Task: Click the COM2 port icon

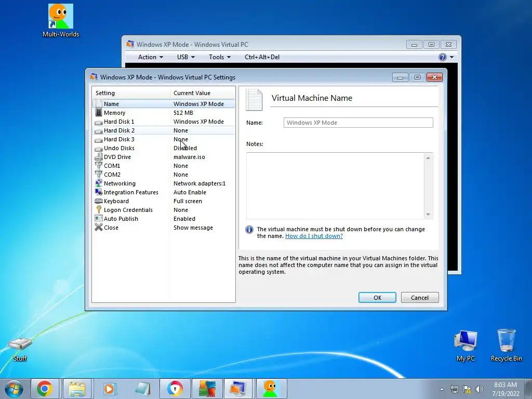Action: click(x=99, y=175)
